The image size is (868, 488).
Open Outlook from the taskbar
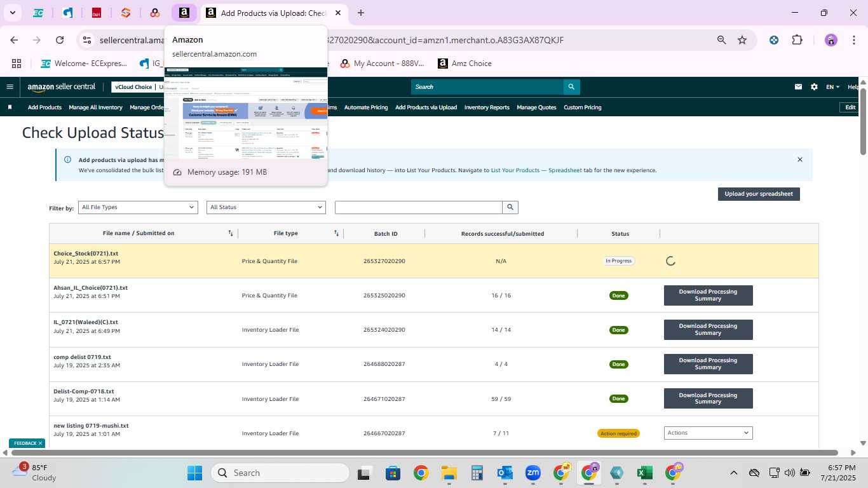click(505, 473)
